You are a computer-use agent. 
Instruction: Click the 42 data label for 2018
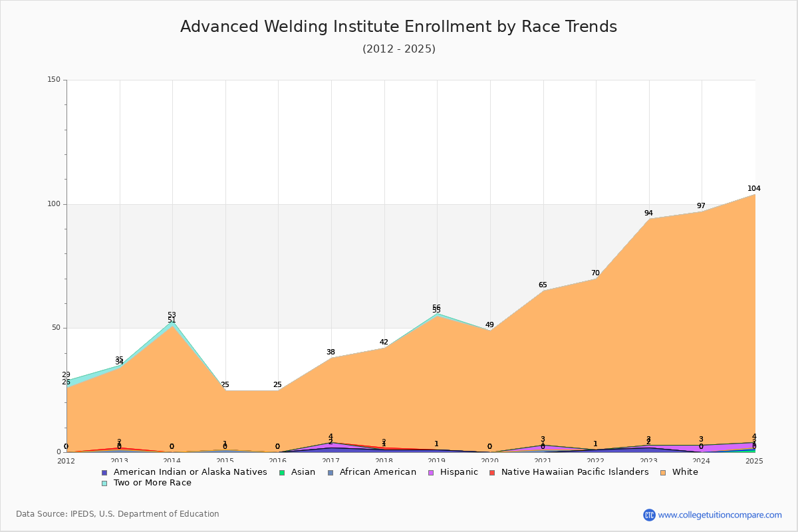click(384, 342)
